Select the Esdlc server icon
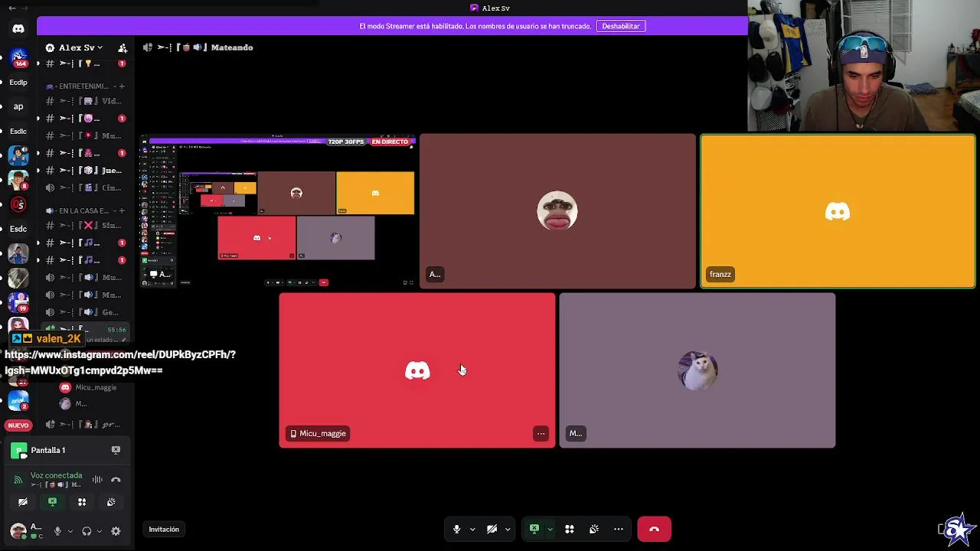This screenshot has width=980, height=551. [18, 131]
